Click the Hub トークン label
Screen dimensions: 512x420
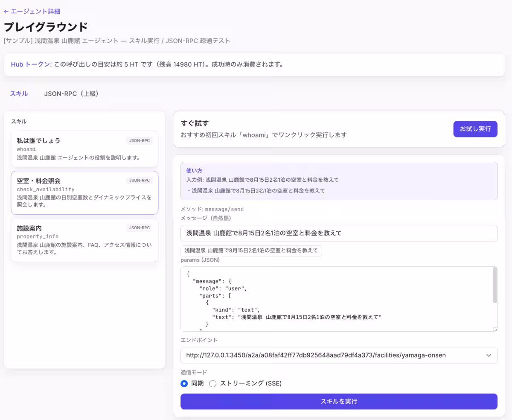point(31,64)
